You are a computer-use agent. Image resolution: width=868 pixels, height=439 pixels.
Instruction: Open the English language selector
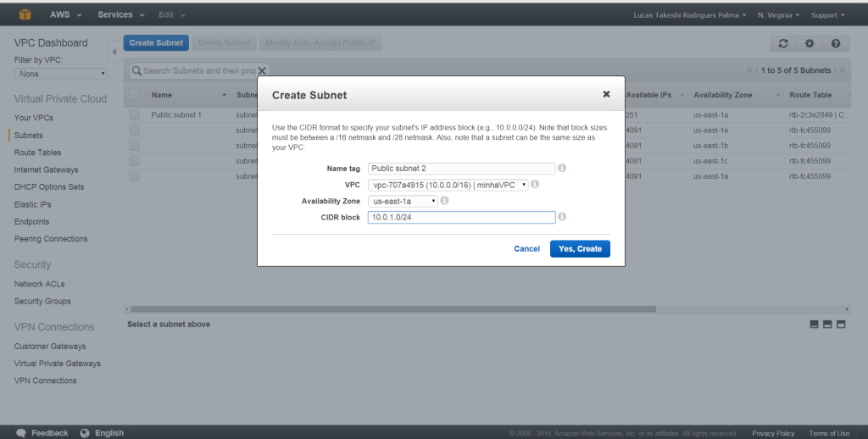tap(109, 433)
